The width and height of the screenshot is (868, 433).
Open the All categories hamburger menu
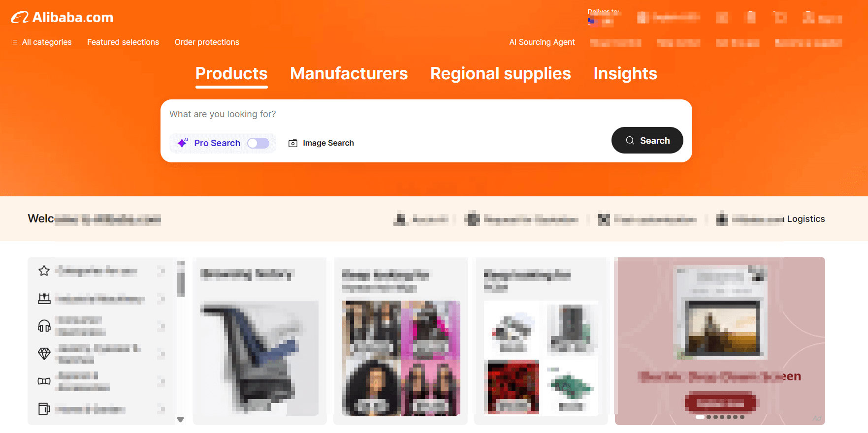14,42
